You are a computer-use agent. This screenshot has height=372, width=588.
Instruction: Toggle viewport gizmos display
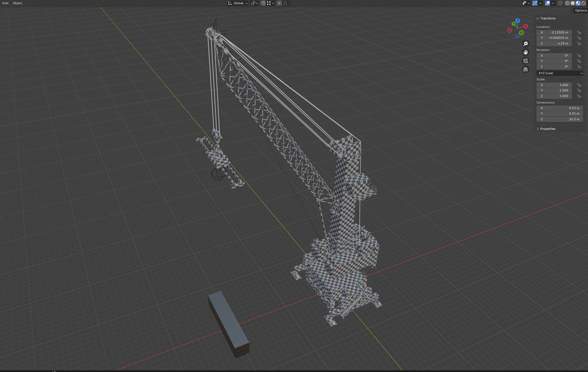535,3
